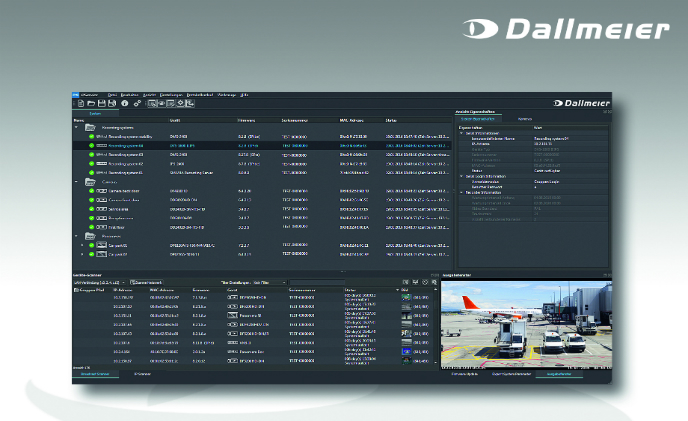Select the Reception area camera row

(x=262, y=218)
